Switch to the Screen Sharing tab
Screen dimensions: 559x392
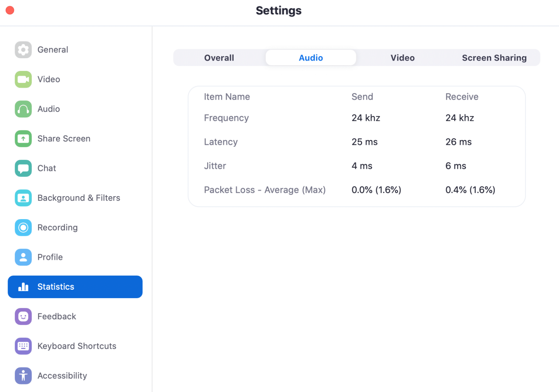pyautogui.click(x=494, y=58)
